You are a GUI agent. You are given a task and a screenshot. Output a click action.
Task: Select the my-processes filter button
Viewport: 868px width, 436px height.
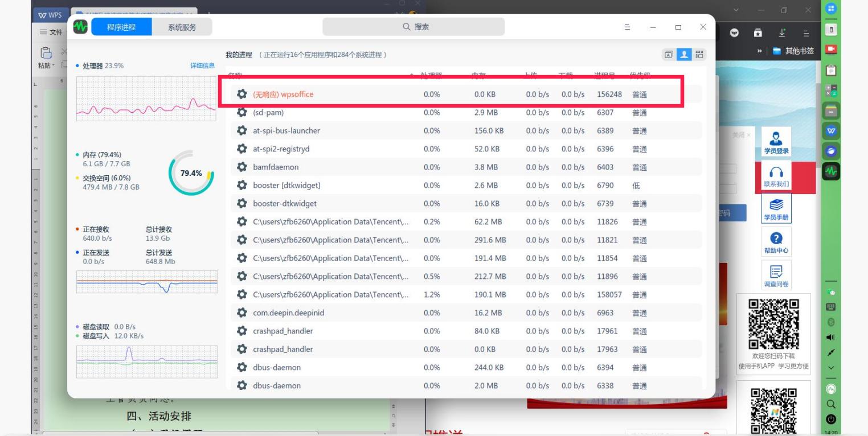[x=683, y=55]
